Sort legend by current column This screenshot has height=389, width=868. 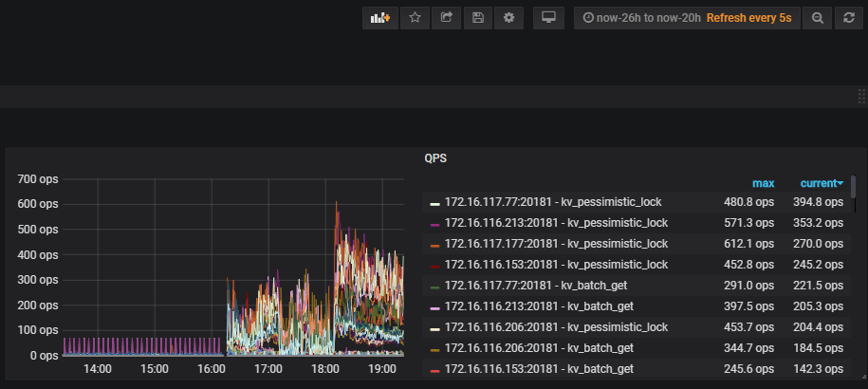tap(821, 183)
